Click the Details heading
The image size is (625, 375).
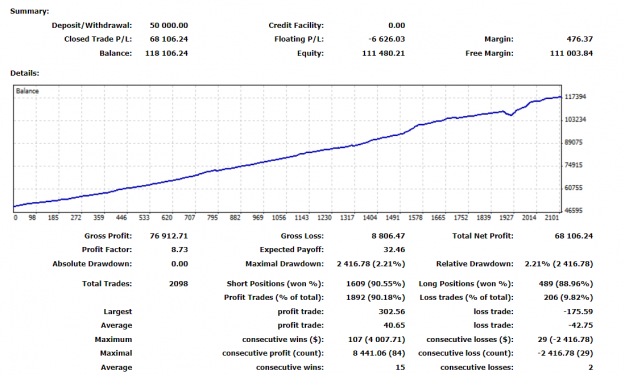tap(25, 73)
